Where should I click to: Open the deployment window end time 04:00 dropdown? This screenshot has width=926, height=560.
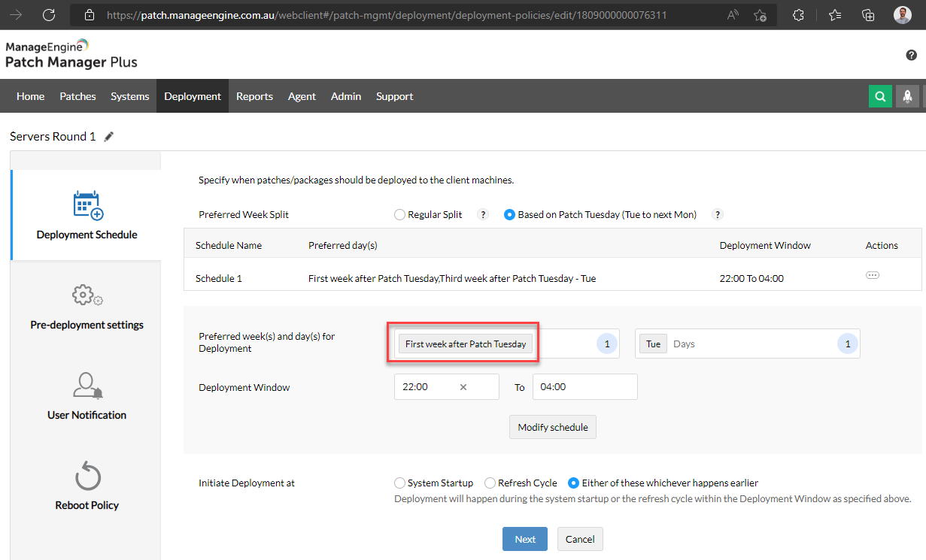tap(584, 387)
